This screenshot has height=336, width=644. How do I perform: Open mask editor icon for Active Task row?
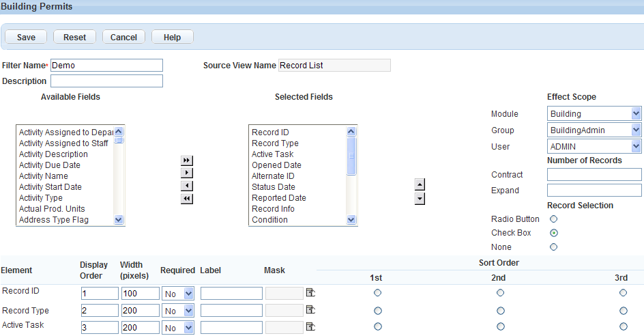tap(310, 326)
